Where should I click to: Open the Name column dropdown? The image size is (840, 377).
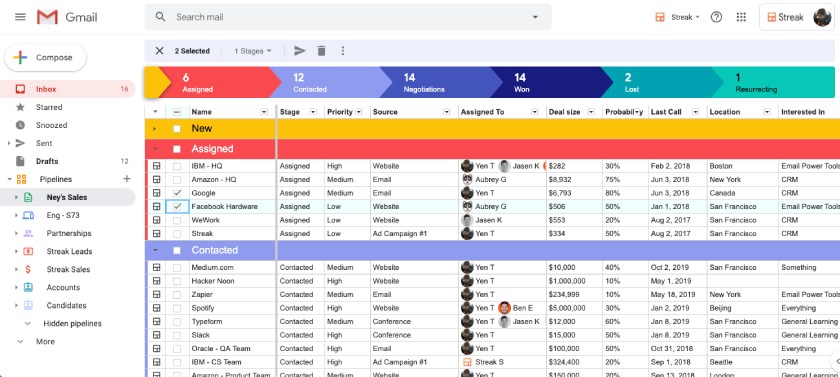[264, 112]
